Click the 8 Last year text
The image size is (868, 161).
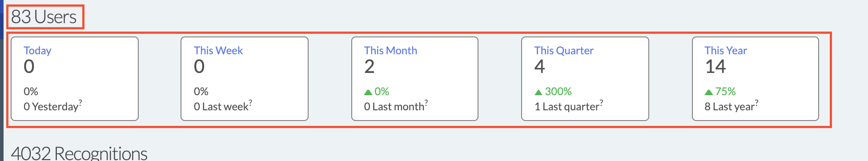coord(730,107)
